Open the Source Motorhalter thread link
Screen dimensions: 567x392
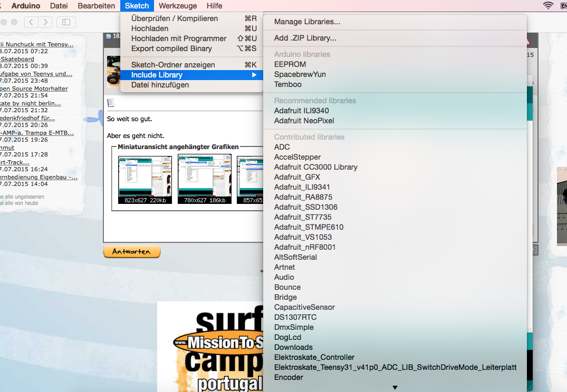34,89
